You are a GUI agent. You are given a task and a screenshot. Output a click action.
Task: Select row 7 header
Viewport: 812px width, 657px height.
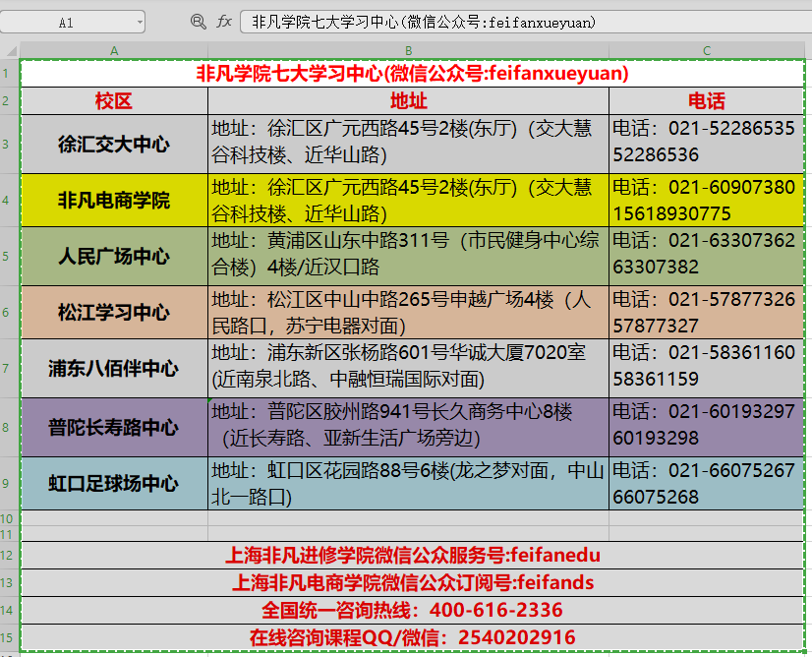tap(9, 369)
